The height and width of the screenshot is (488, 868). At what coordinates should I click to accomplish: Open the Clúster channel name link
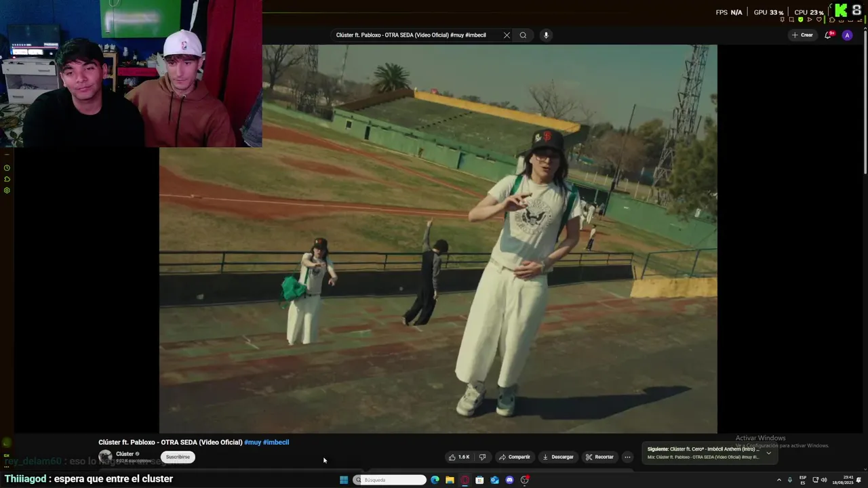coord(125,454)
